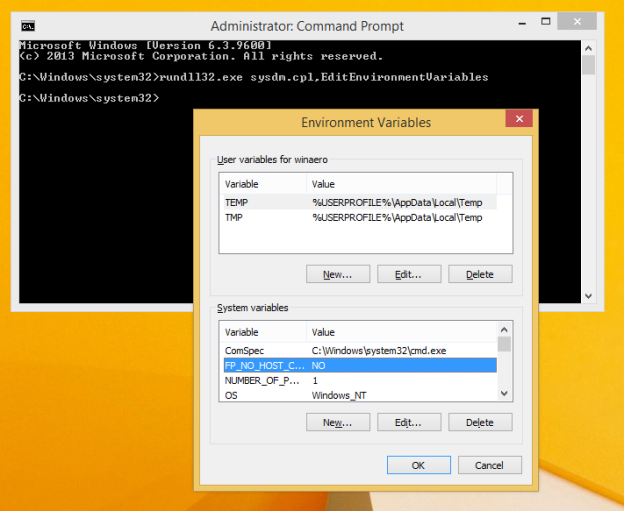Select the NUMBER_OF_P... system variable
This screenshot has width=624, height=511.
[x=360, y=380]
